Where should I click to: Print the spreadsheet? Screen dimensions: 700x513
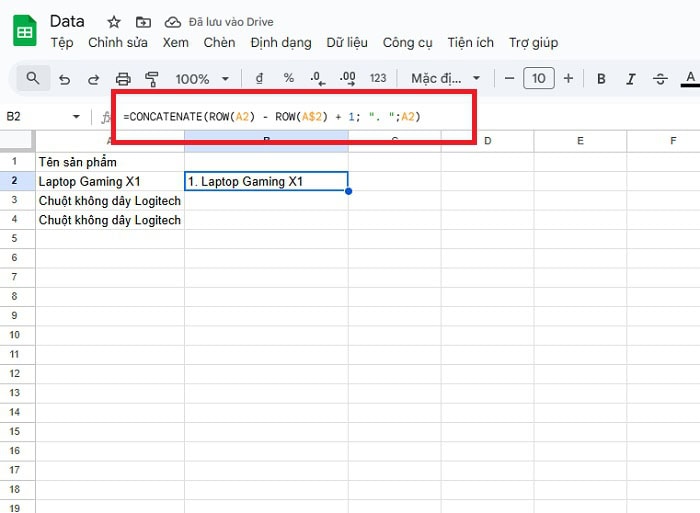123,79
